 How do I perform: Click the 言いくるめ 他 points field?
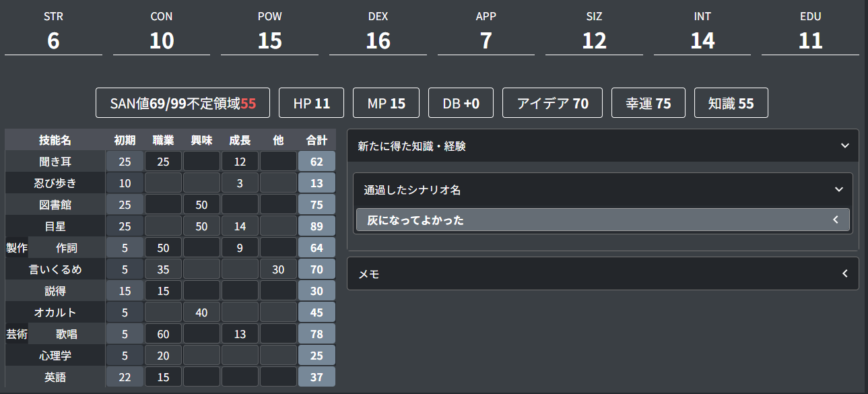point(278,269)
